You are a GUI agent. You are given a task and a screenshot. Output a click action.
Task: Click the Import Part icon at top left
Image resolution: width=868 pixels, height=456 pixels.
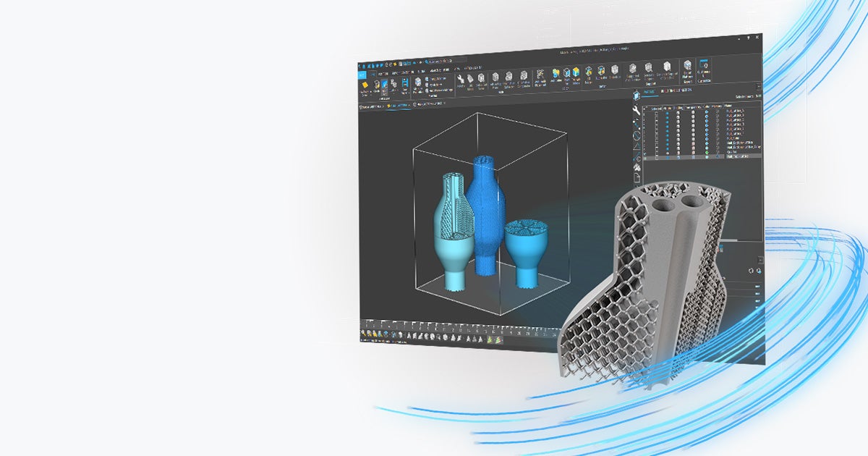[363, 84]
